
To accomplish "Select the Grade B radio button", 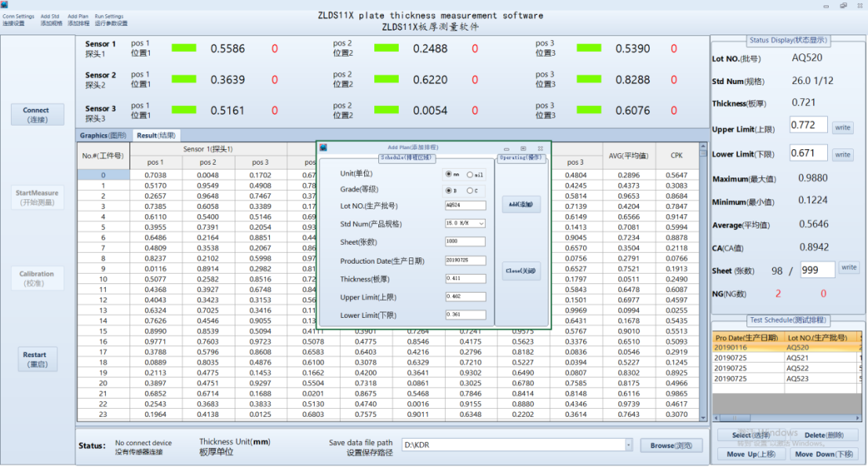I will pos(448,191).
